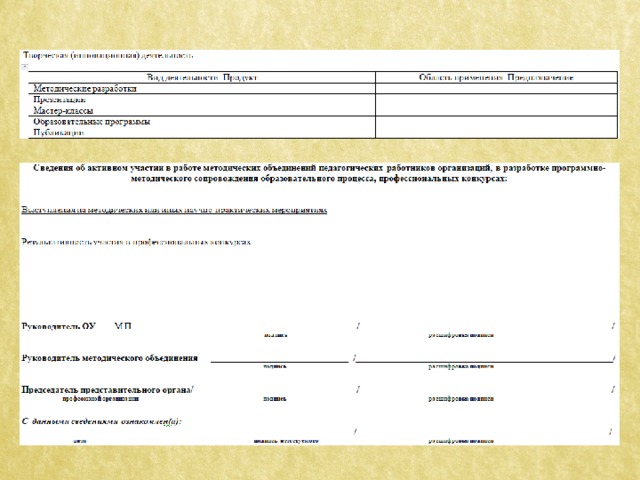Open the underlined 'Выступления на методических' heading
Viewport: 640px width, 480px height.
174,210
